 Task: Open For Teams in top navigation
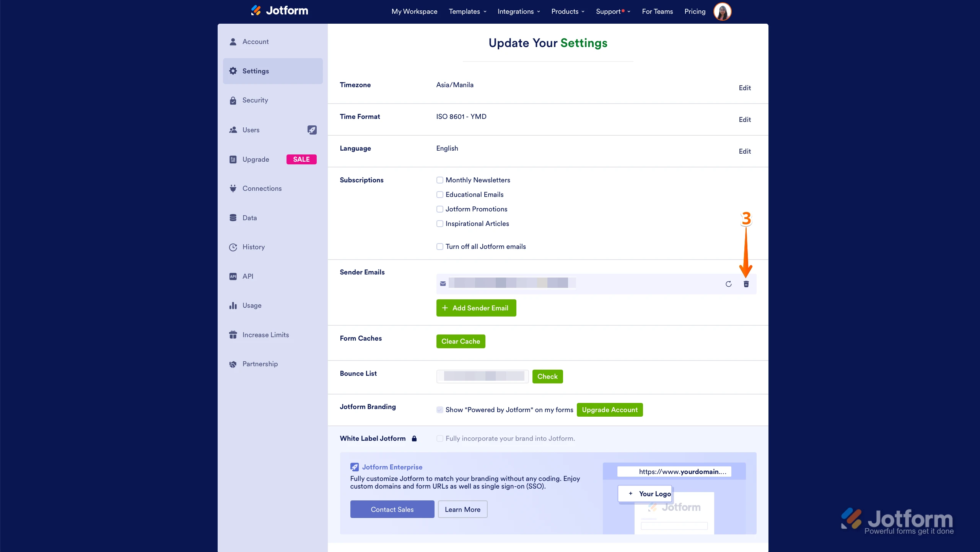click(x=657, y=11)
